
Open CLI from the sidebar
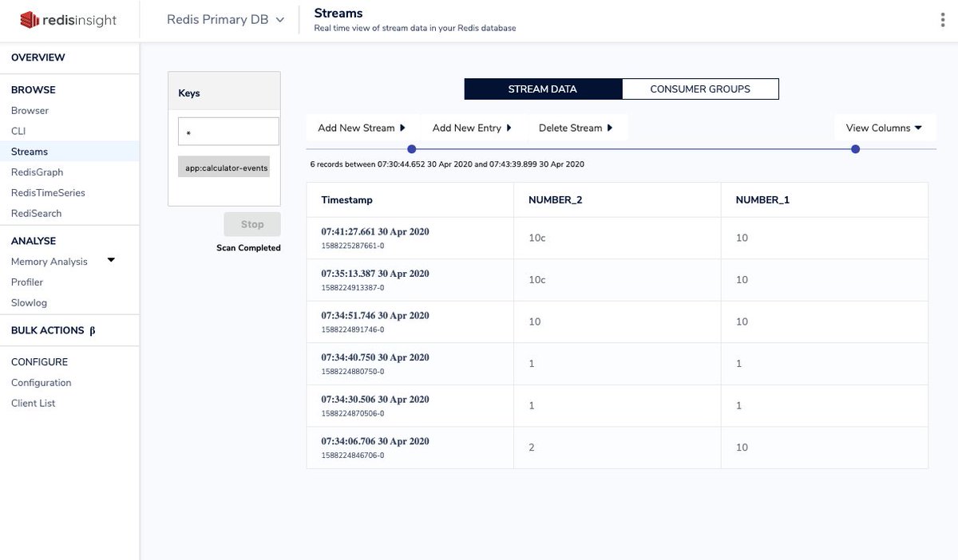coord(18,131)
